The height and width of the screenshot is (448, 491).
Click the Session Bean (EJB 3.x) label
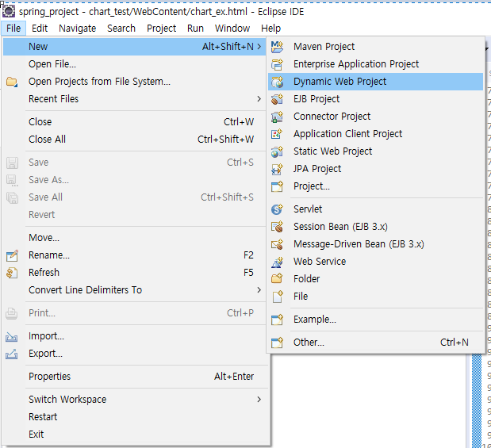[x=340, y=227]
